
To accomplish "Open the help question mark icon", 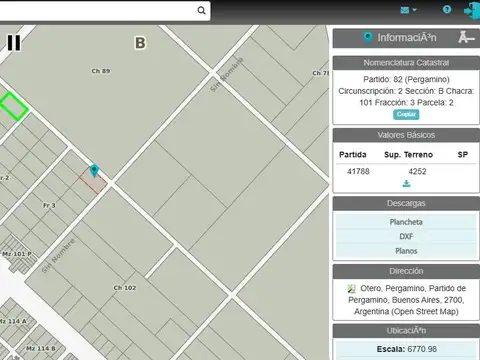I will 447,10.
